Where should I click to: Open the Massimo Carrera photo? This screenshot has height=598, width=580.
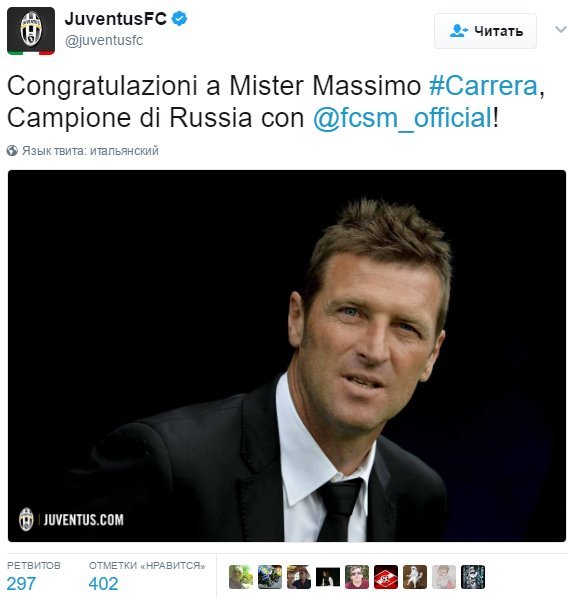click(287, 356)
